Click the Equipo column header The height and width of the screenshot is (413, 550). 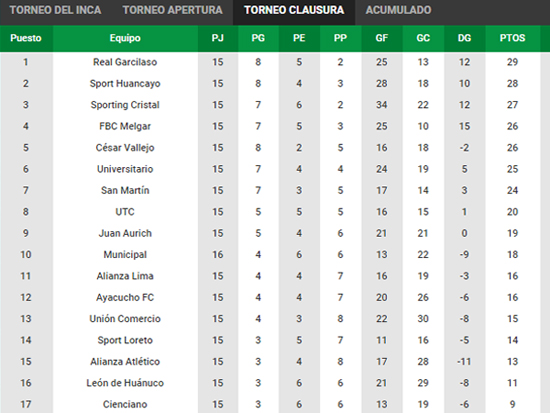point(125,38)
